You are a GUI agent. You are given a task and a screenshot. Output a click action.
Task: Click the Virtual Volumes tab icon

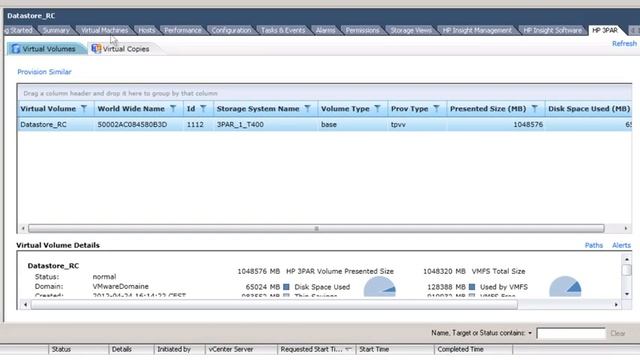click(x=16, y=49)
